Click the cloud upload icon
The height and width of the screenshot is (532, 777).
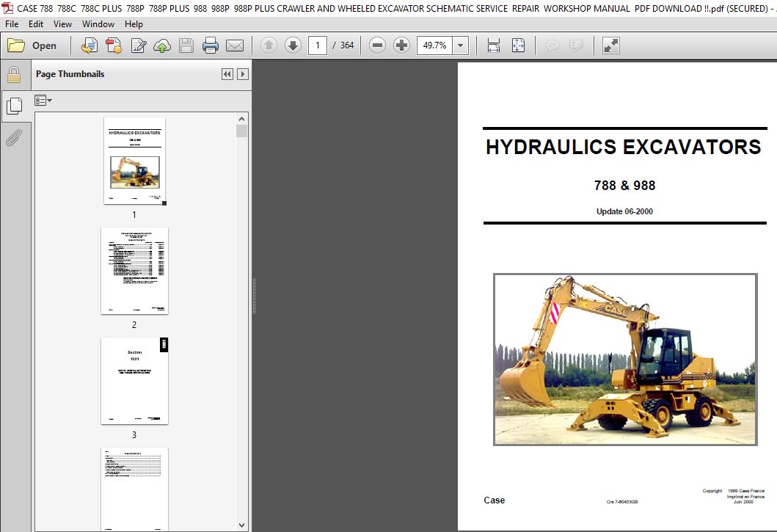[x=162, y=45]
